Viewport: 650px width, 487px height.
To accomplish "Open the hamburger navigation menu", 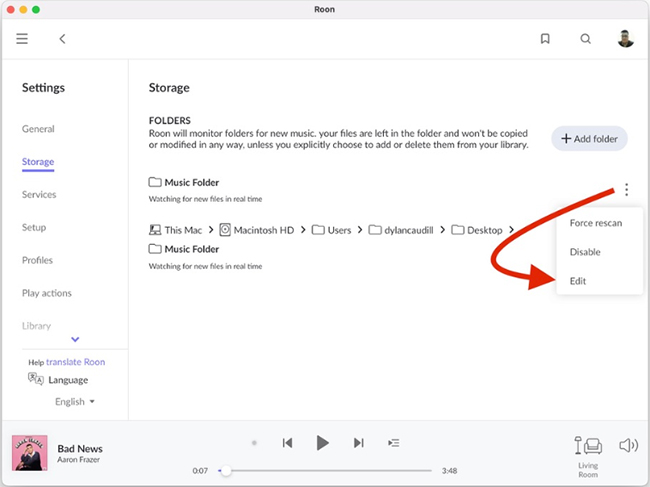I will pyautogui.click(x=22, y=39).
